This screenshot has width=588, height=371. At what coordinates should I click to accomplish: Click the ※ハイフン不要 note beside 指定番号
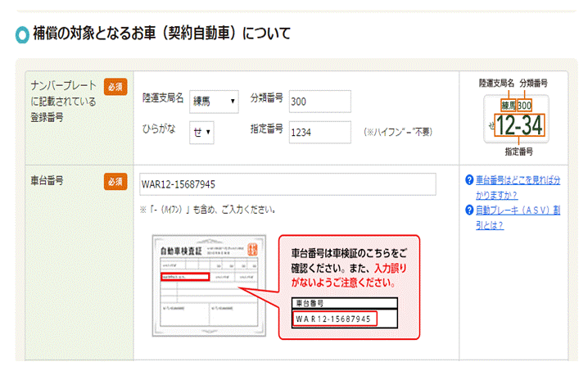(397, 133)
